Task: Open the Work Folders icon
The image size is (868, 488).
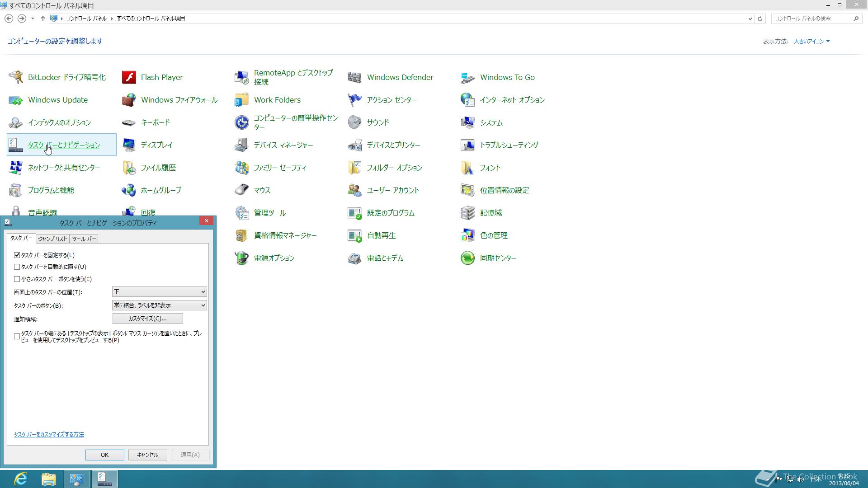Action: coord(242,100)
